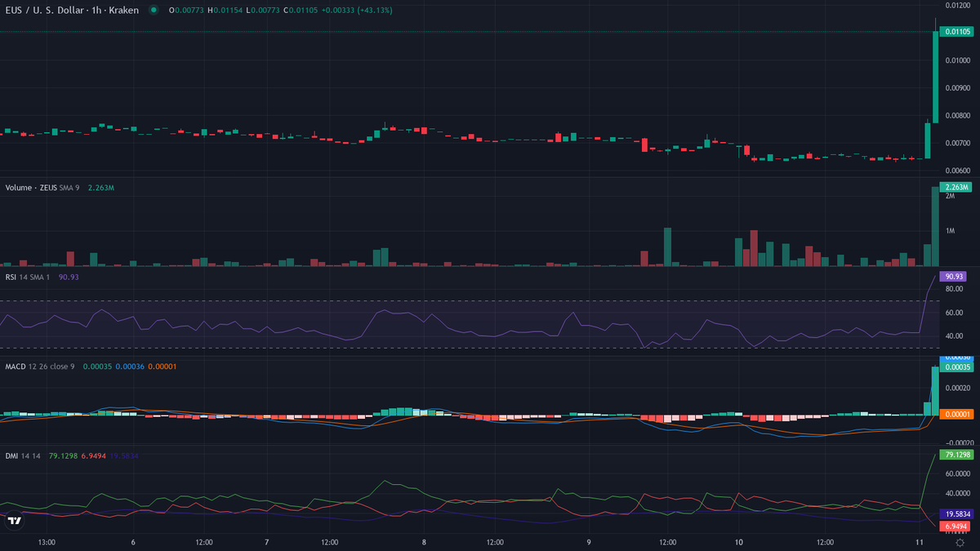Screen dimensions: 980x551
Task: Click the 0.01000 price axis tick
Action: click(957, 60)
